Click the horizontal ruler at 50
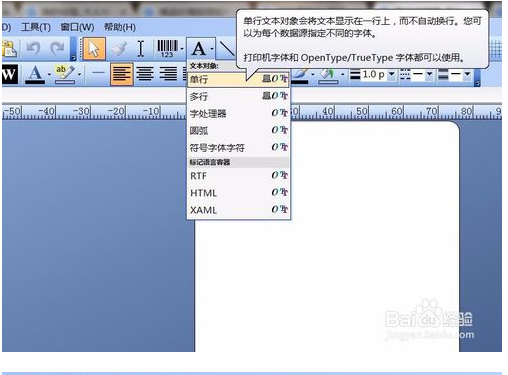This screenshot has height=375, width=508. pos(362,112)
